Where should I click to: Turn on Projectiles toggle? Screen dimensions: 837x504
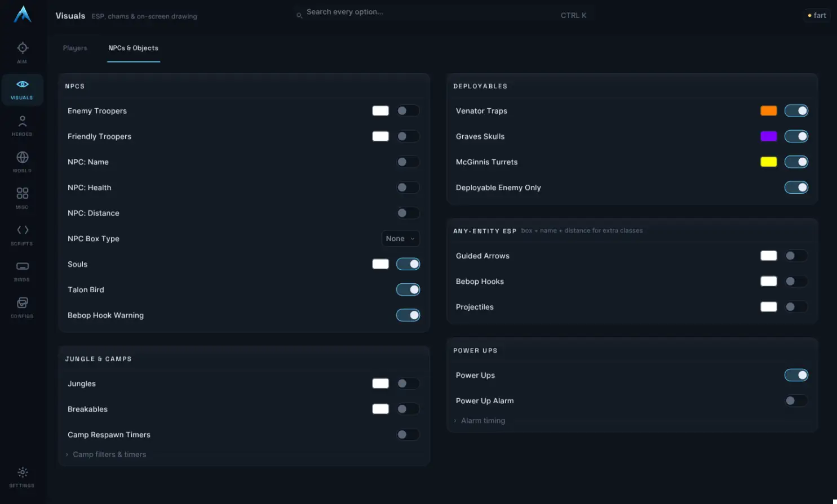tap(796, 307)
